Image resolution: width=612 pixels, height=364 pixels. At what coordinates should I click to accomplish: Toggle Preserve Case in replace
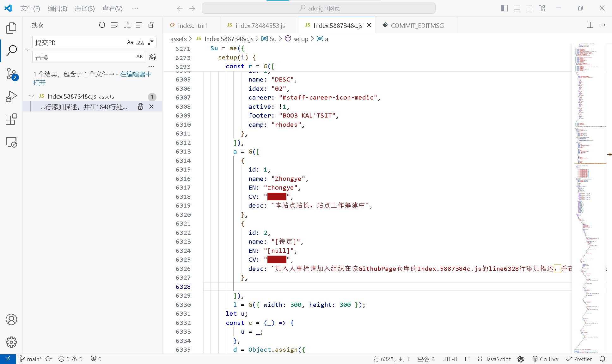(x=139, y=57)
